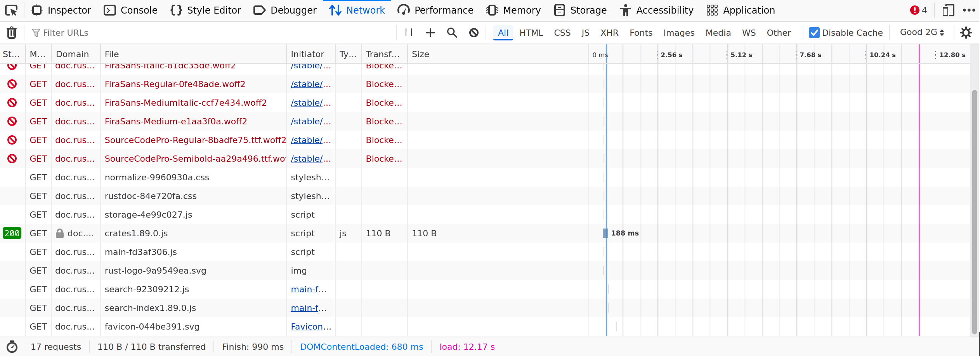Viewport: 980px width, 356px height.
Task: Clear the network log with trash icon
Action: (x=12, y=33)
